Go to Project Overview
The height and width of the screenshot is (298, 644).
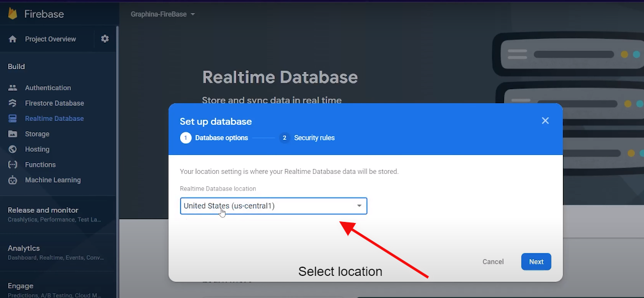tap(50, 39)
